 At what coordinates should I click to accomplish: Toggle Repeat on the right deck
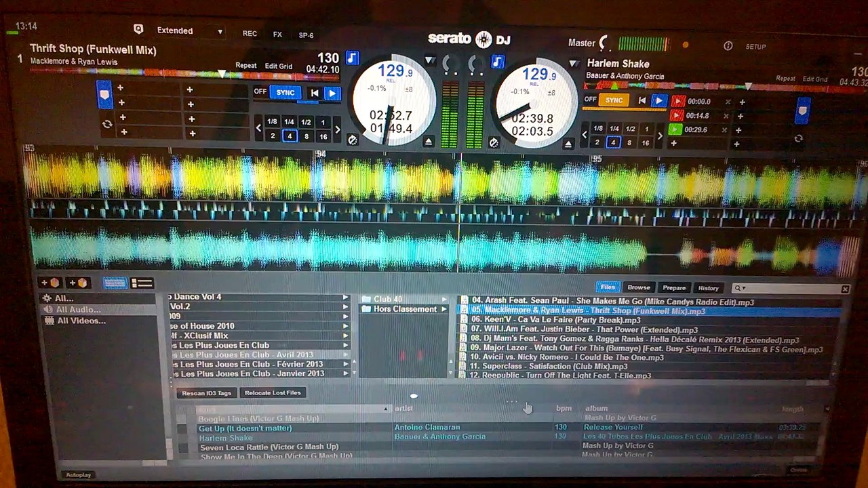pyautogui.click(x=785, y=79)
